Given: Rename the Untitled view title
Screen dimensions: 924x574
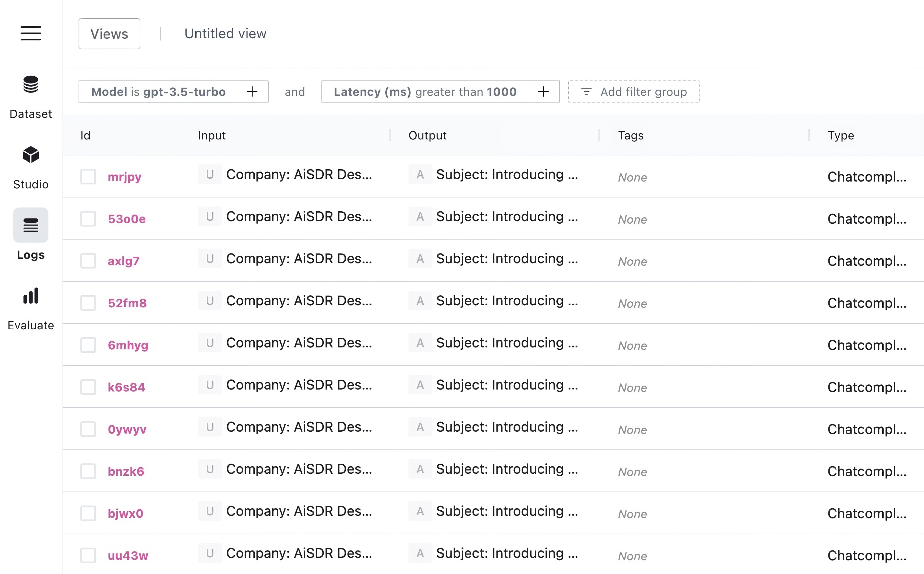Looking at the screenshot, I should (x=225, y=34).
